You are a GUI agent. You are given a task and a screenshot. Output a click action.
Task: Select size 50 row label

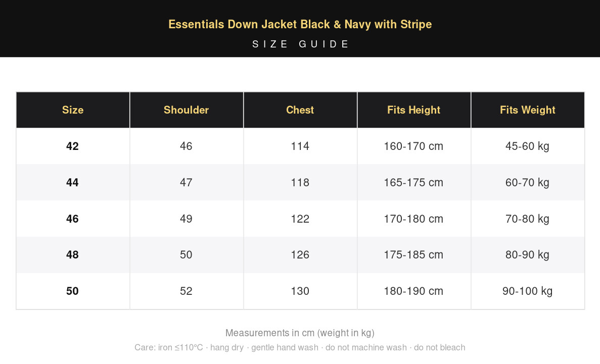[73, 291]
